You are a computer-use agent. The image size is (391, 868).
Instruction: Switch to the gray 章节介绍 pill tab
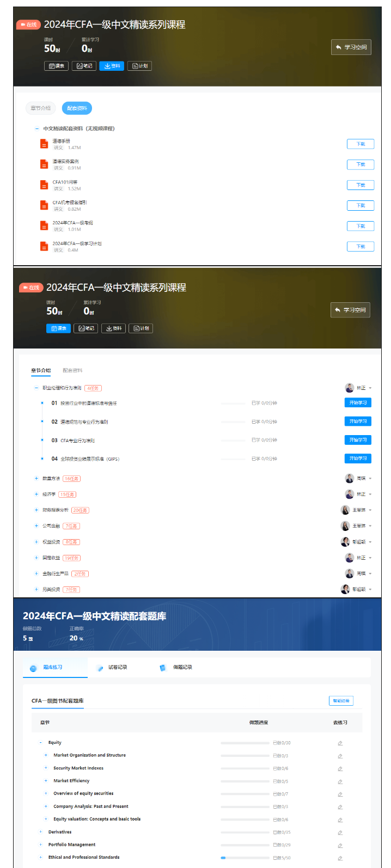coord(41,108)
